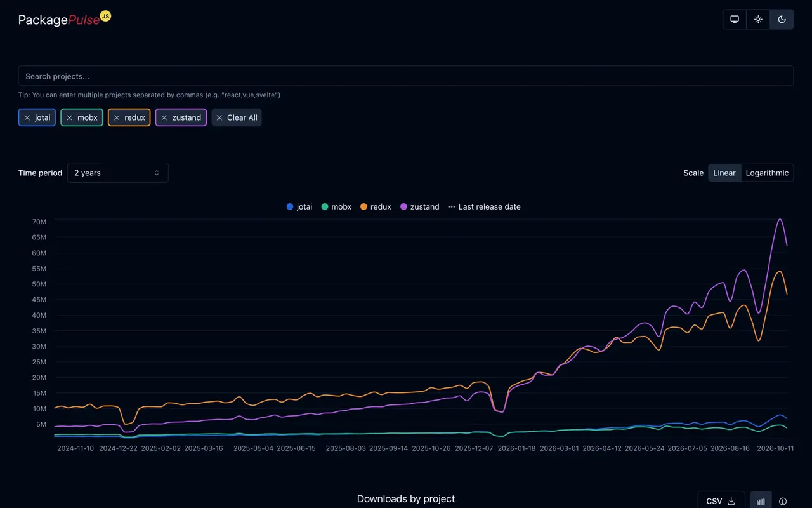812x508 pixels.
Task: Click the Downloads by project heading
Action: pos(406,499)
